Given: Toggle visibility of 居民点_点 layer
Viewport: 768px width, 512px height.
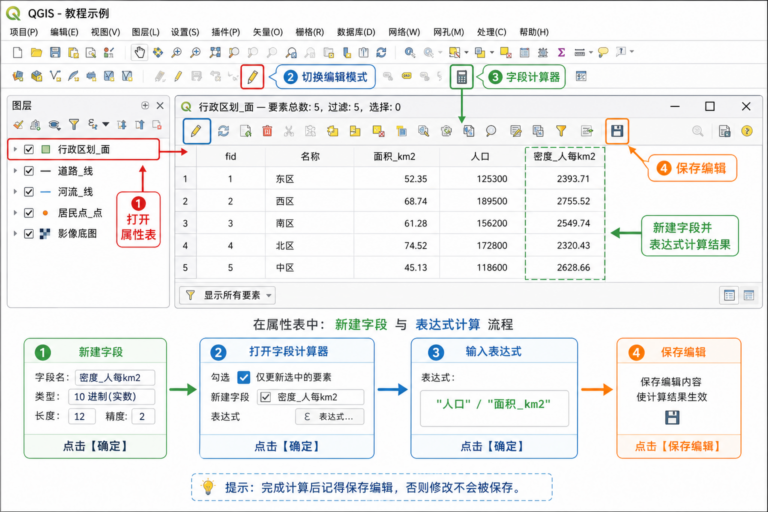Looking at the screenshot, I should [x=29, y=213].
